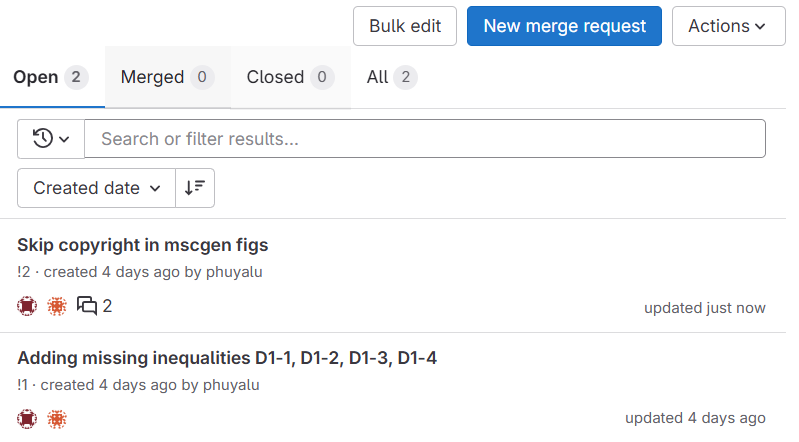Click the New merge request button
799x442 pixels.
click(564, 26)
